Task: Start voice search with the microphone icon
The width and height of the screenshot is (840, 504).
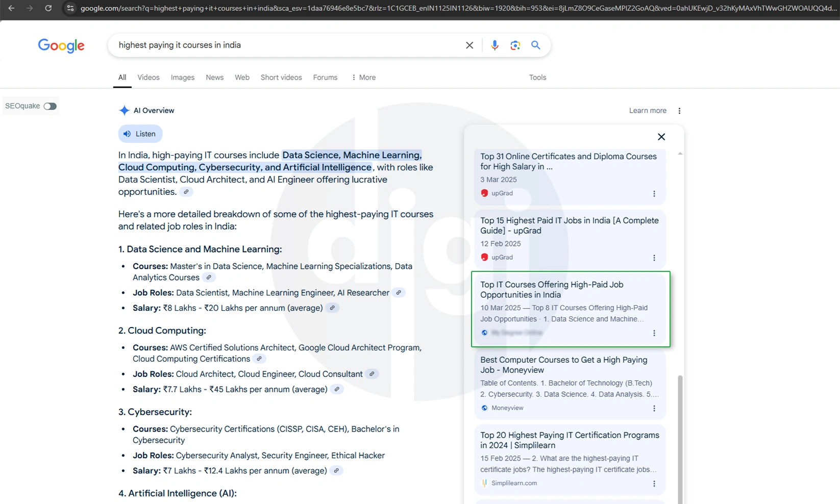Action: pyautogui.click(x=495, y=45)
